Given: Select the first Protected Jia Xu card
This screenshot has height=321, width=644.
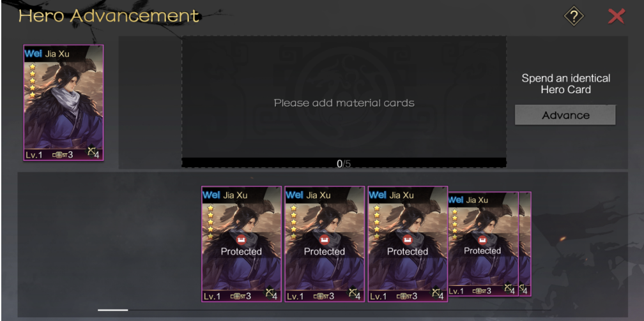Looking at the screenshot, I should (x=241, y=244).
